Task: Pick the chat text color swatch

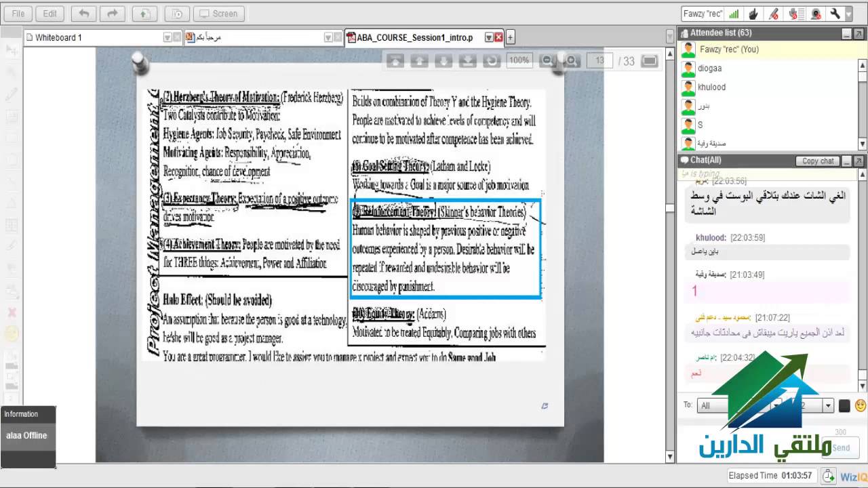Action: pos(844,406)
